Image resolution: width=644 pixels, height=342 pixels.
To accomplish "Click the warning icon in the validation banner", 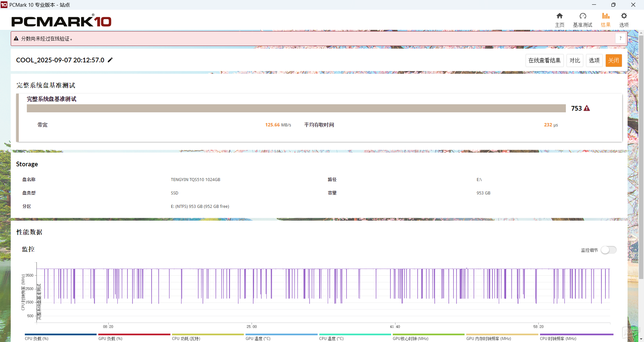I will click(16, 39).
